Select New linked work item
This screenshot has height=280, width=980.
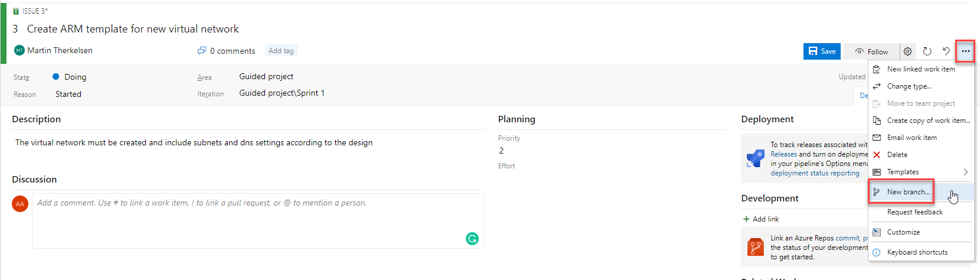pyautogui.click(x=921, y=69)
